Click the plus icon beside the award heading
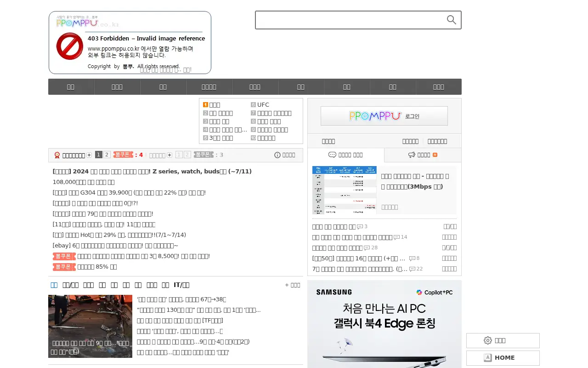Screen dimensions: 588x368 point(89,155)
